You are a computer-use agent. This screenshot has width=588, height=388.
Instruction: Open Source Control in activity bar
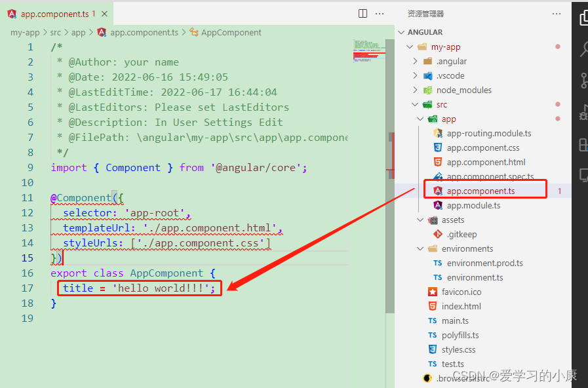584,81
